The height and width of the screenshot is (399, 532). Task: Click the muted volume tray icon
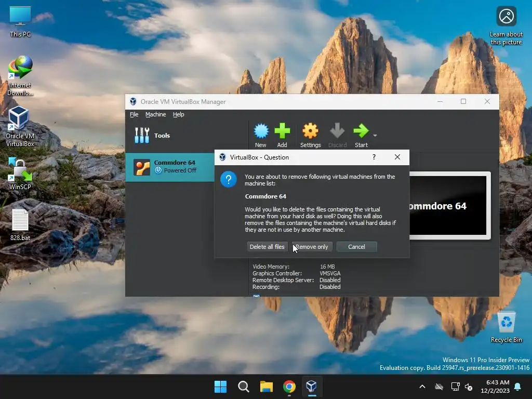click(x=469, y=387)
